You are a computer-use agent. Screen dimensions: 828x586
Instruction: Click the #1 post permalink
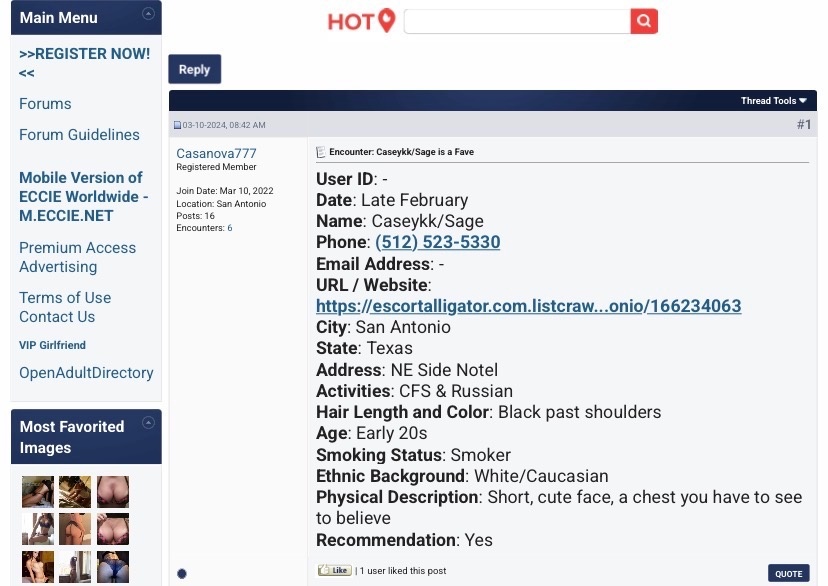pos(803,125)
